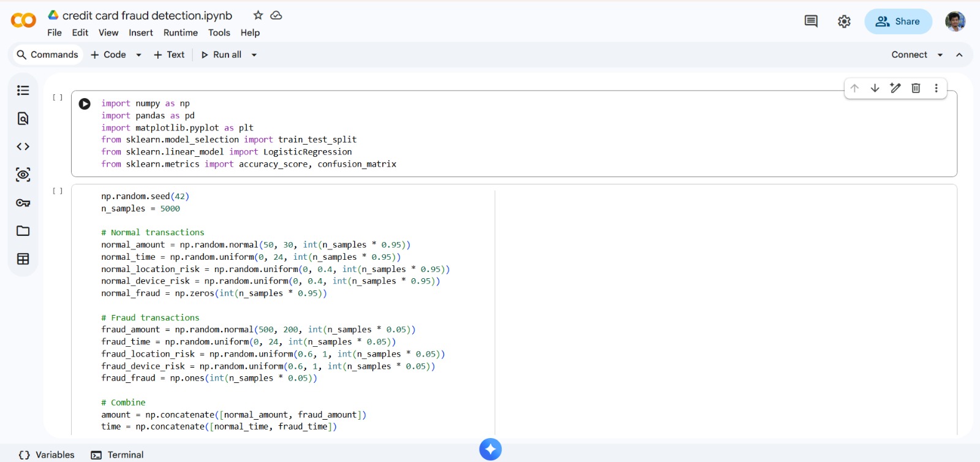Open the settings gear icon
This screenshot has width=980, height=462.
844,21
